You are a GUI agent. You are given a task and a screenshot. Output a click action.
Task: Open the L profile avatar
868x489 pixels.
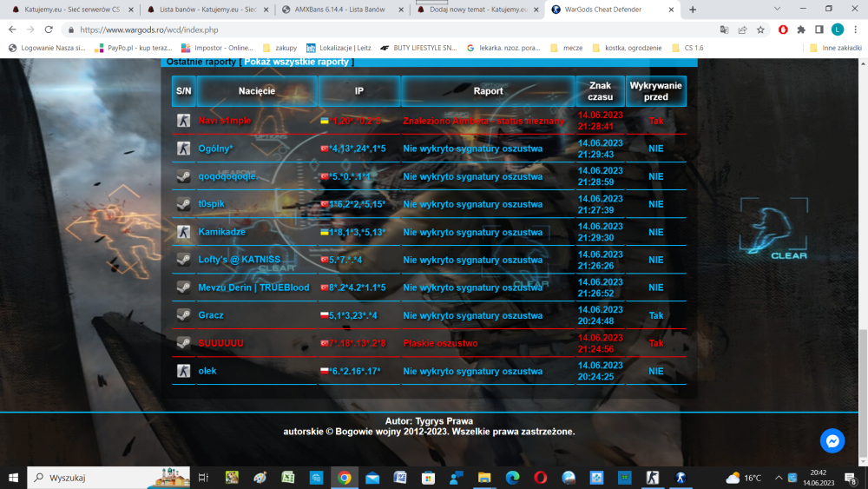tap(838, 30)
